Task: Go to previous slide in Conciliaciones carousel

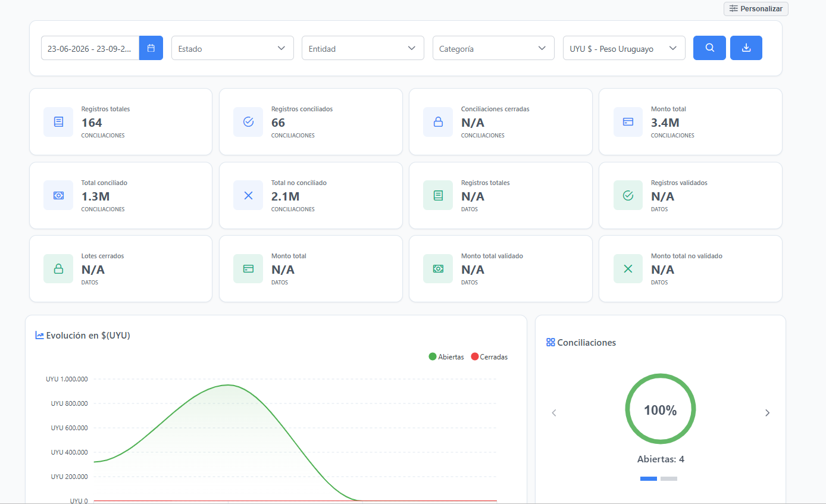Action: [x=554, y=413]
